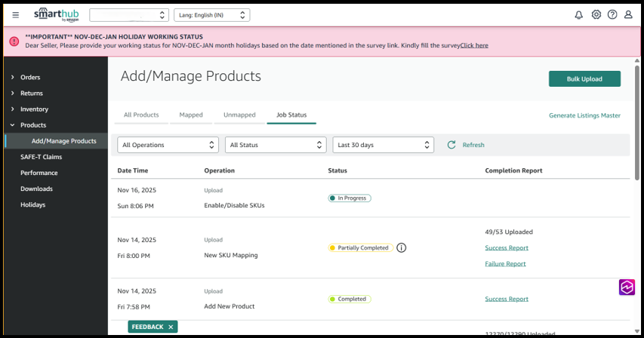Open the All Operations dropdown
The height and width of the screenshot is (338, 644).
168,145
